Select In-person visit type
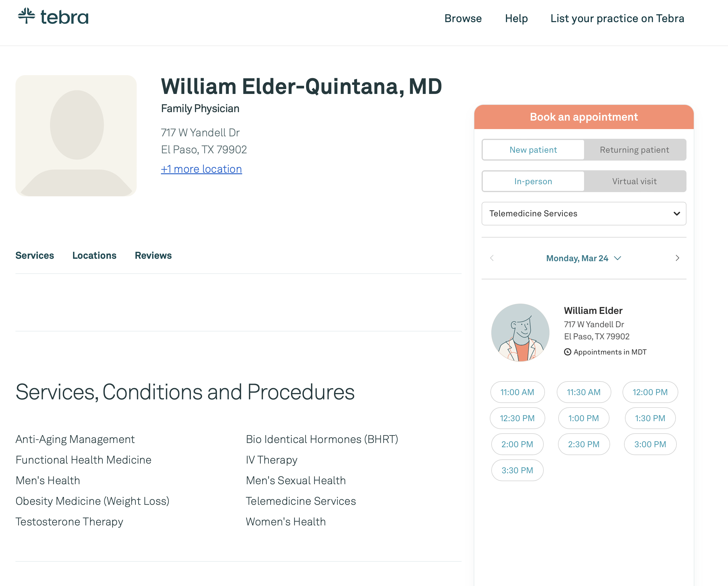This screenshot has width=728, height=586. coord(533,181)
